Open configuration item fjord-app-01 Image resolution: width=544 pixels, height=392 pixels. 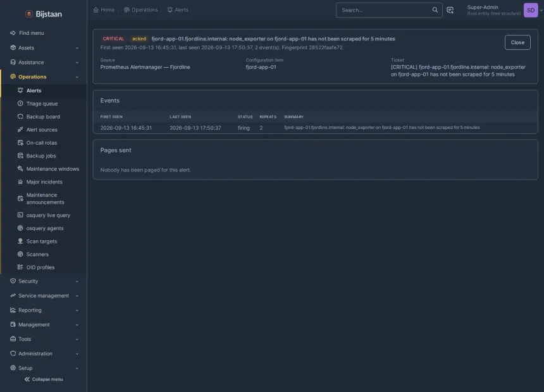[261, 67]
